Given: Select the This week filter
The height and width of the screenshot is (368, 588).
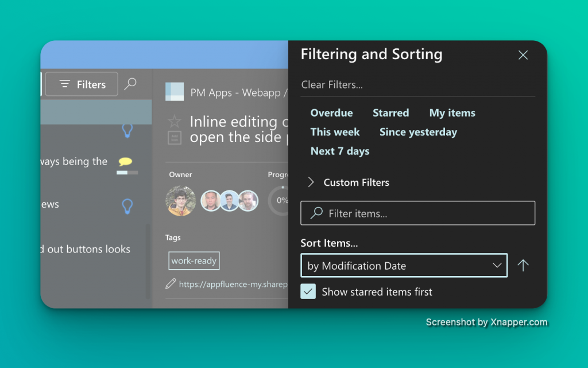Looking at the screenshot, I should coord(335,132).
